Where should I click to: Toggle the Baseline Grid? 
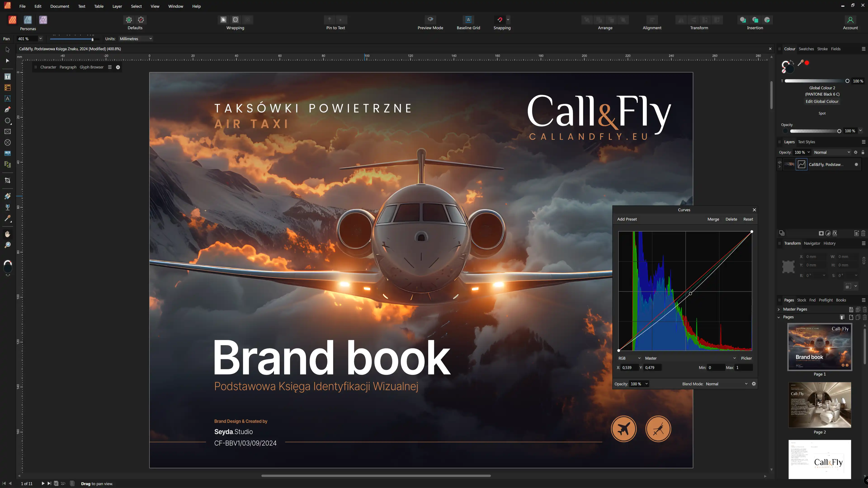click(x=468, y=19)
